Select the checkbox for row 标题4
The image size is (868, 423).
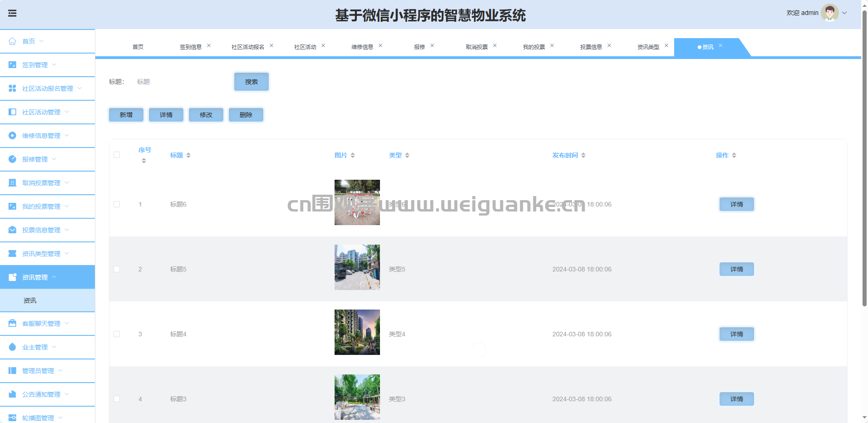click(117, 334)
